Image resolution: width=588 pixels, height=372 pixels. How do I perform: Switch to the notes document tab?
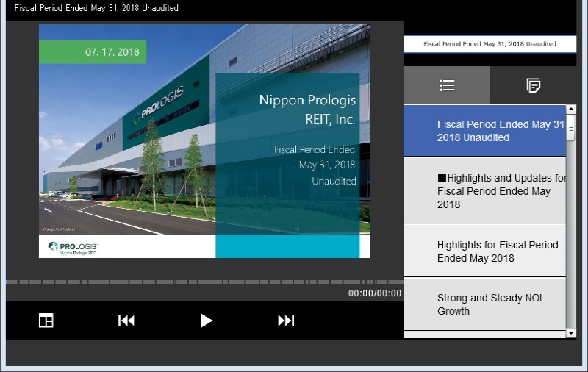coord(533,85)
